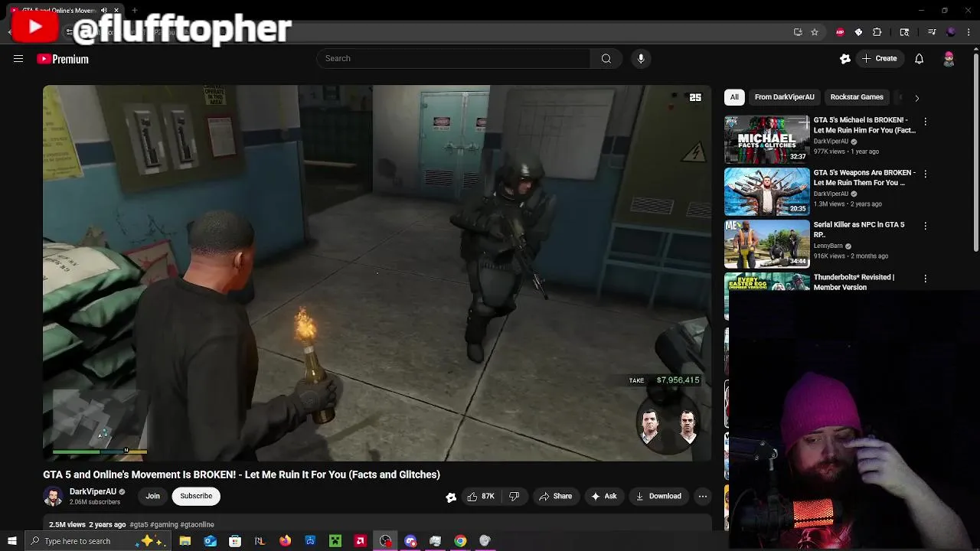
Task: Open DarkViperAU channel avatar below the video
Action: 53,496
